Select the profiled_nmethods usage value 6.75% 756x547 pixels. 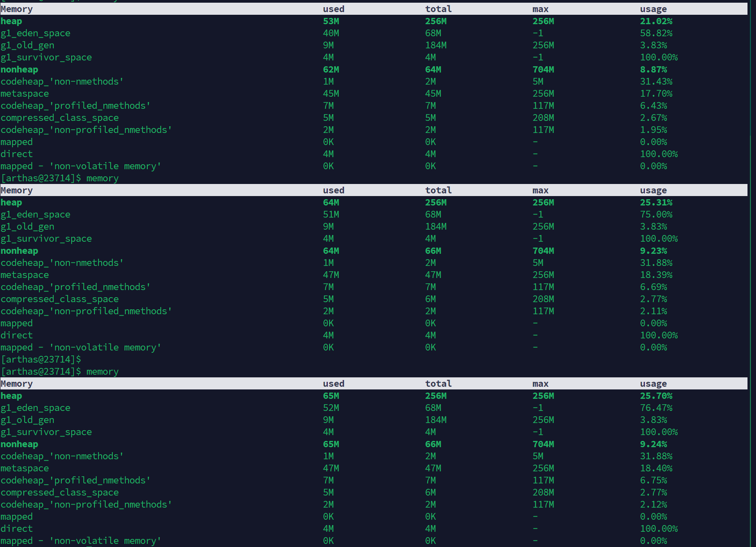[x=653, y=480]
